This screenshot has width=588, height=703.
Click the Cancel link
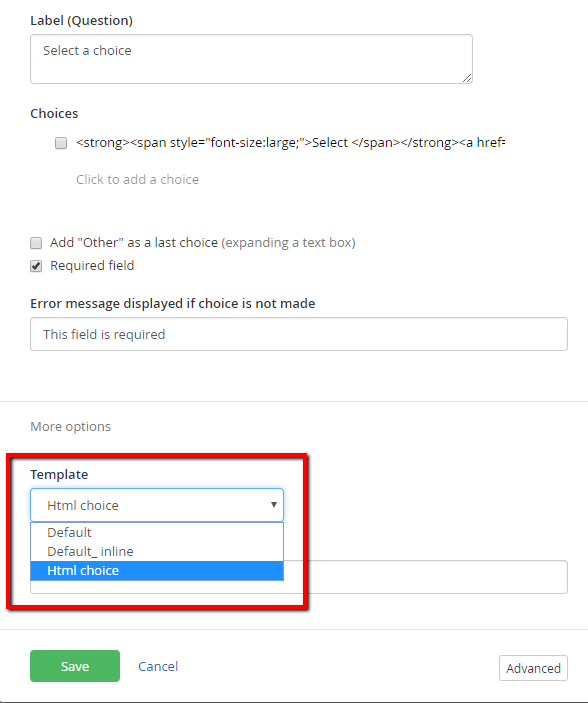point(158,666)
